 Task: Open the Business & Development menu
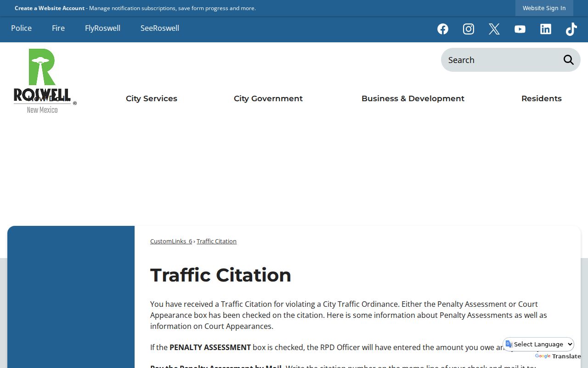(413, 98)
